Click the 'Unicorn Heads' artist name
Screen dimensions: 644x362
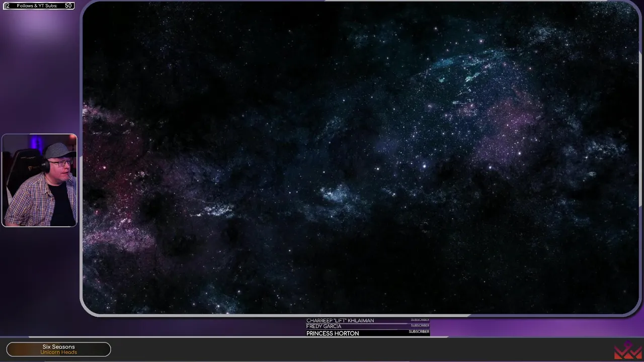pyautogui.click(x=58, y=352)
